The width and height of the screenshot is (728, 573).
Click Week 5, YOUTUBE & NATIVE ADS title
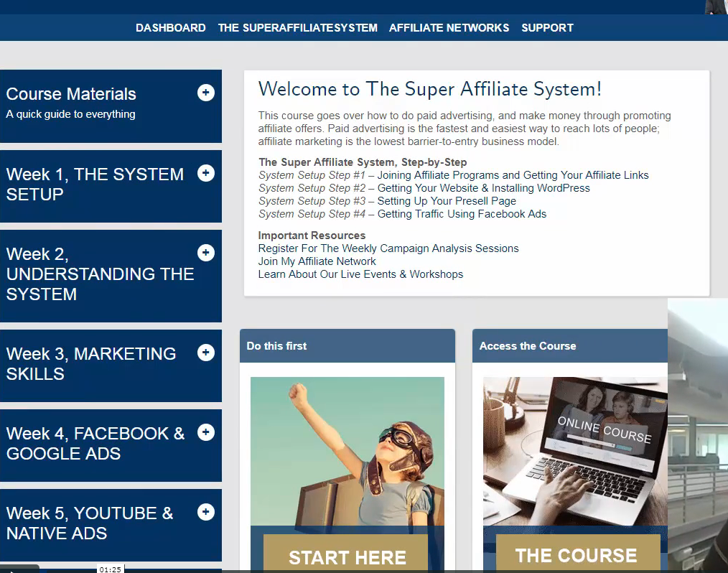click(x=90, y=523)
